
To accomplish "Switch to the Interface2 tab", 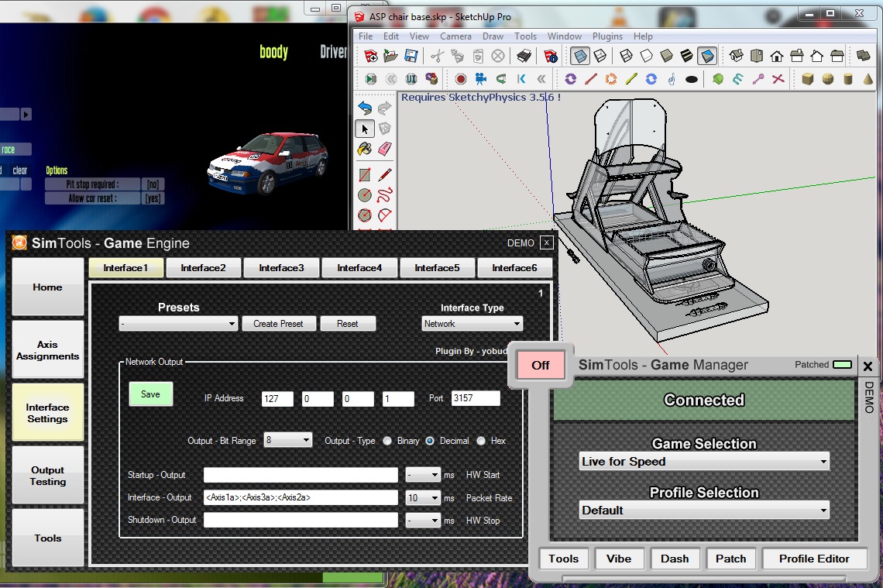I will [x=203, y=268].
